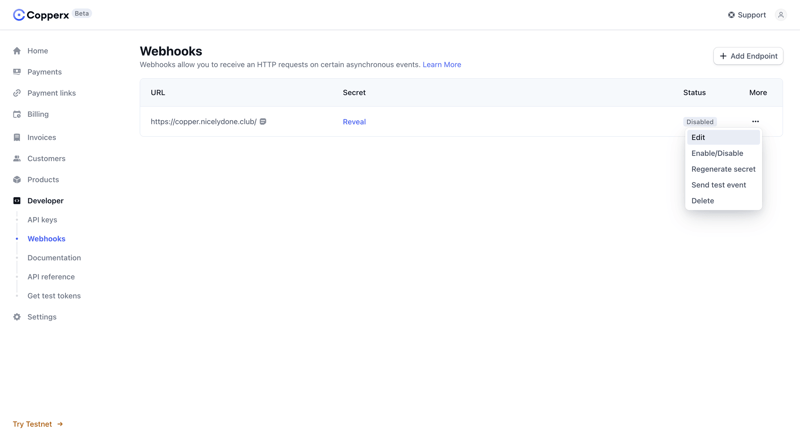
Task: Click the Copperx logo
Action: pyautogui.click(x=41, y=15)
